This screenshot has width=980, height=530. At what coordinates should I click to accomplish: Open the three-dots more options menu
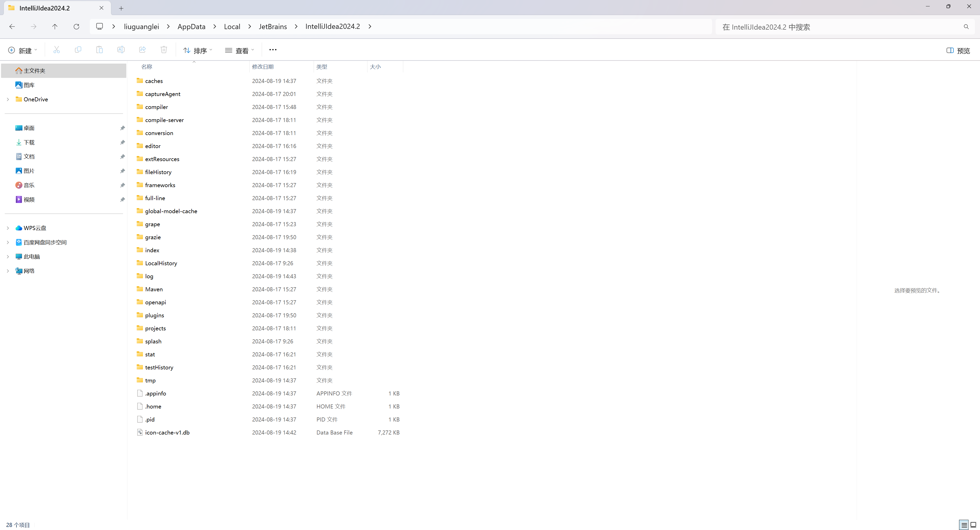tap(273, 50)
